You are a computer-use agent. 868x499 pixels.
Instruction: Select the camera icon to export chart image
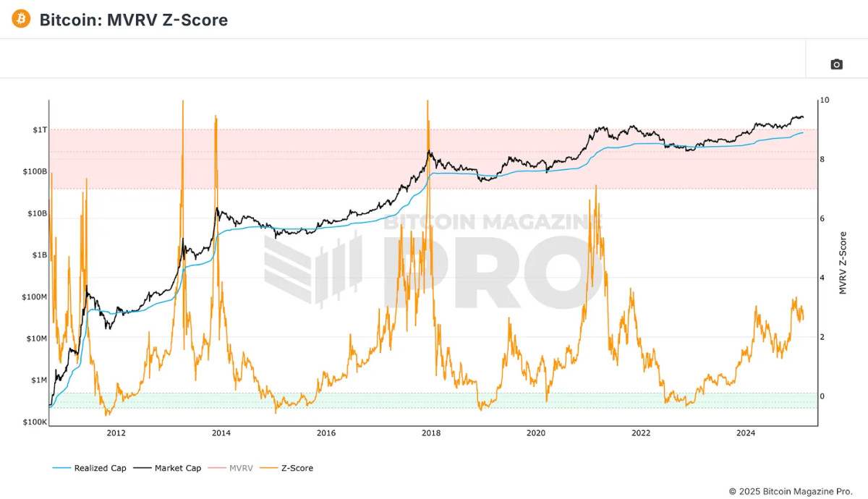pyautogui.click(x=835, y=64)
